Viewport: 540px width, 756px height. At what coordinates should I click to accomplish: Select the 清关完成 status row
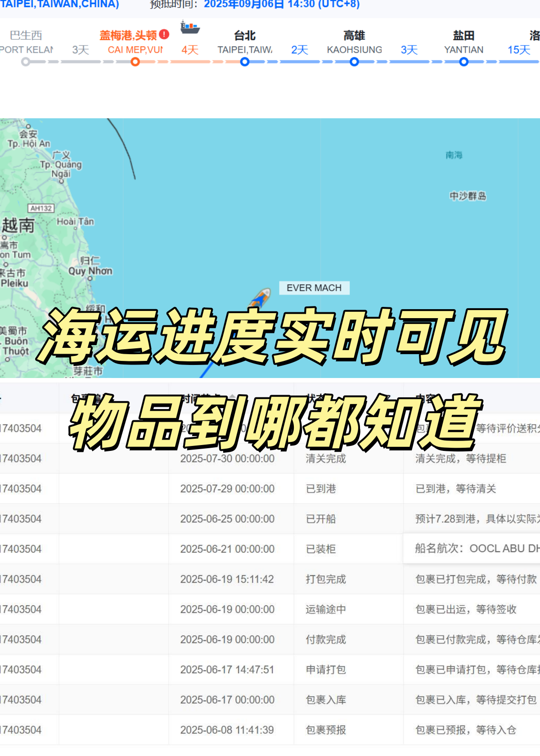click(326, 459)
